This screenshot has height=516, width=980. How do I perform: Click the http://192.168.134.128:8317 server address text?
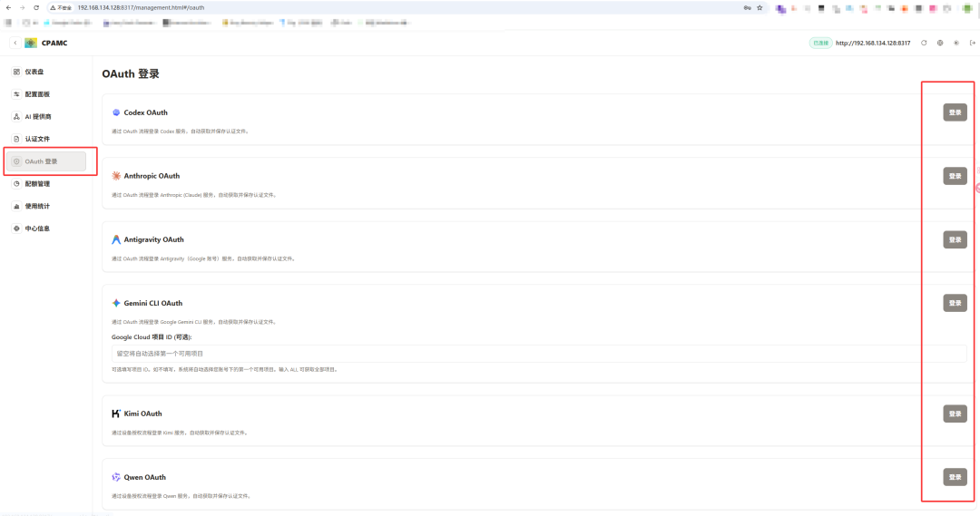click(x=873, y=44)
